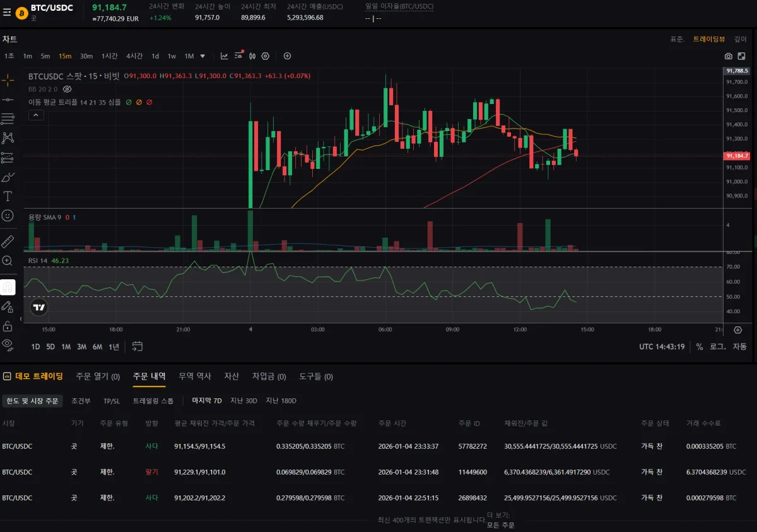757x532 pixels.
Task: Open the go-to-date calendar icon
Action: point(138,346)
